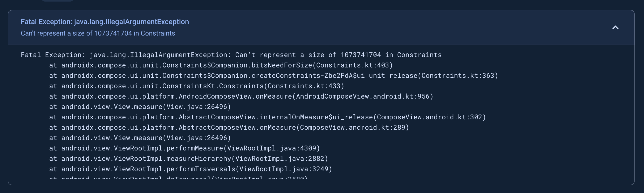The width and height of the screenshot is (644, 193).
Task: Select the AndroidComposeView.onMeasure stack frame
Action: (x=241, y=96)
